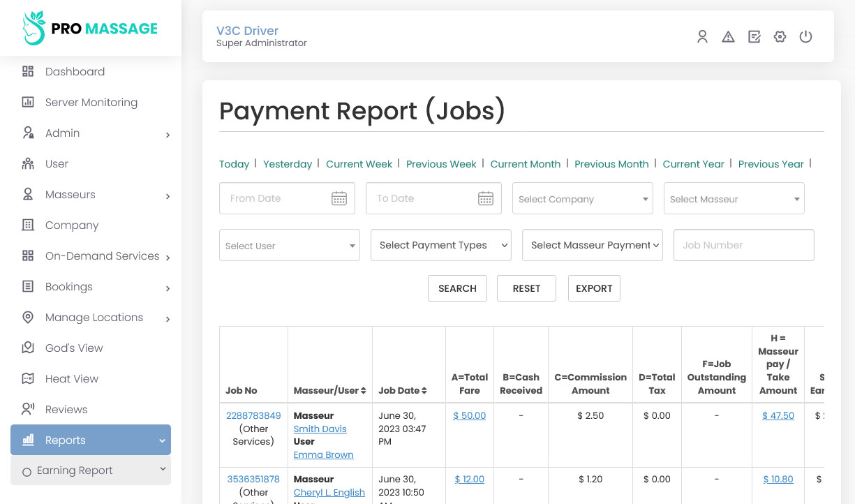Click the Dashboard grid icon in sidebar
This screenshot has width=855, height=504.
[x=28, y=71]
